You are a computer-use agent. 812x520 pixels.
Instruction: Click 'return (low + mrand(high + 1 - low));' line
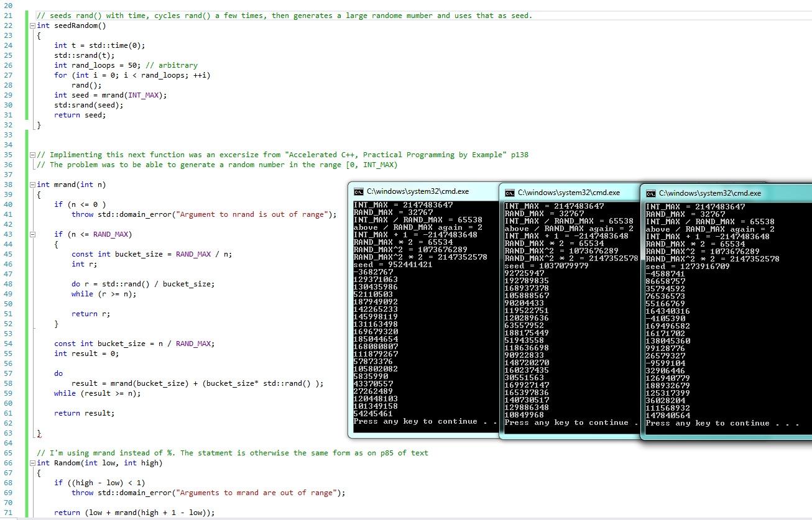pyautogui.click(x=134, y=513)
